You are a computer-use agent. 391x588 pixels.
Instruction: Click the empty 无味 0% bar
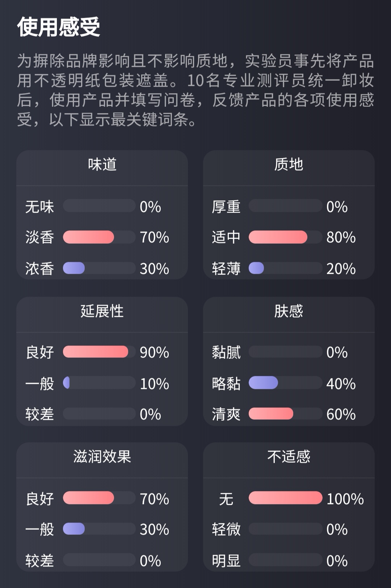(x=99, y=206)
